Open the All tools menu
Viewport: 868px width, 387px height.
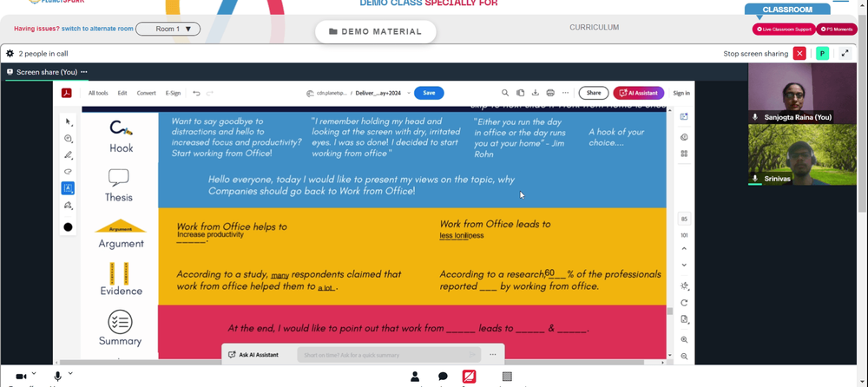click(x=98, y=93)
